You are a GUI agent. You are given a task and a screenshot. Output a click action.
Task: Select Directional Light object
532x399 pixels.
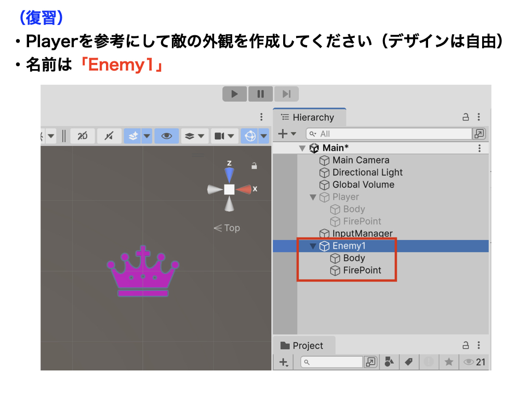click(x=367, y=172)
